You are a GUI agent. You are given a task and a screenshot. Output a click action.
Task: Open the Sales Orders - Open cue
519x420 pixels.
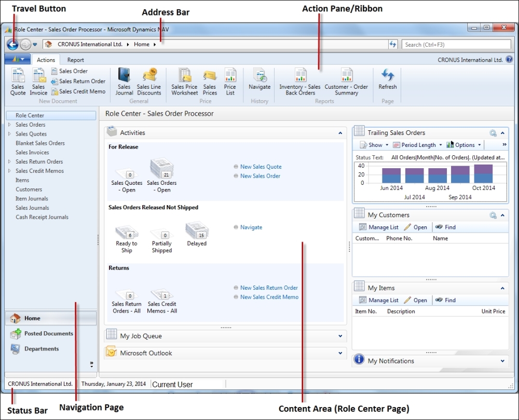pyautogui.click(x=162, y=176)
